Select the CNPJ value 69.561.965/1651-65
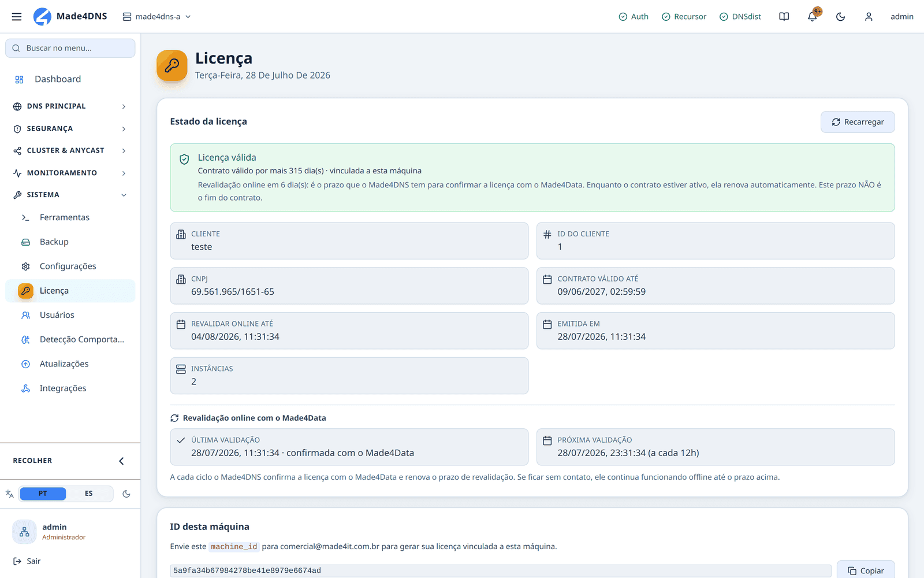924x578 pixels. click(233, 292)
